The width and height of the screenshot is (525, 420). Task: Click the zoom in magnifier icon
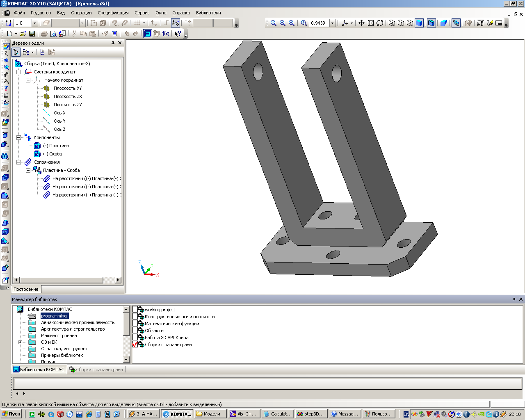283,23
